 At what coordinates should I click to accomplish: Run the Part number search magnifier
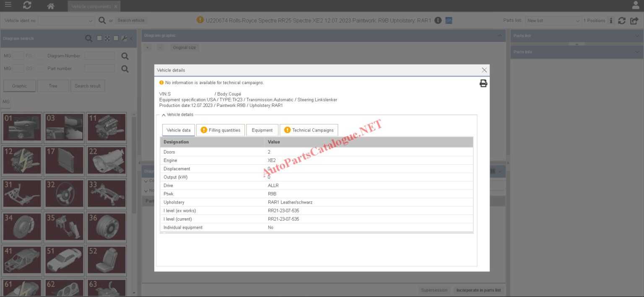[125, 68]
